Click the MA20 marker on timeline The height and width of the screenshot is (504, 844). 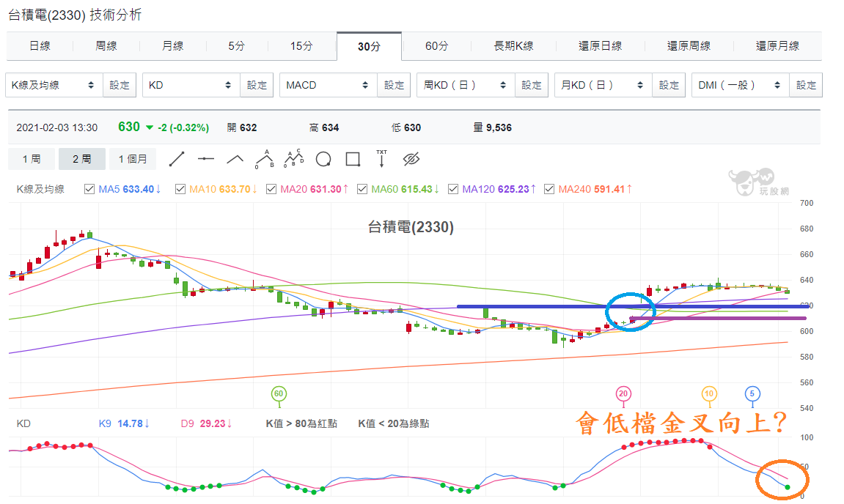[x=623, y=394]
